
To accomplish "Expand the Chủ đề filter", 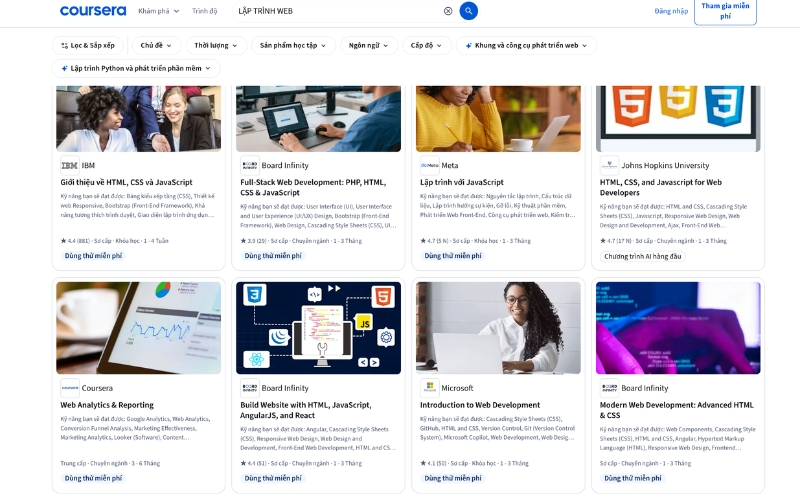I will 156,45.
